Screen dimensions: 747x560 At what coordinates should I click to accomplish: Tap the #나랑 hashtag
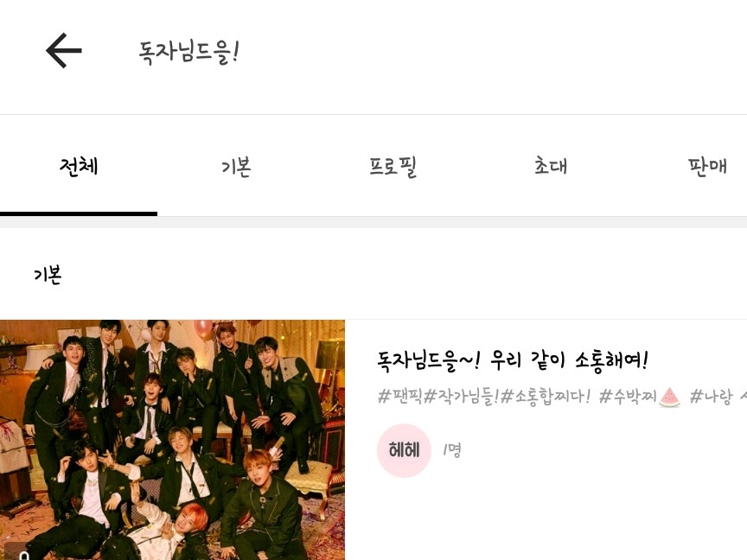pos(711,396)
